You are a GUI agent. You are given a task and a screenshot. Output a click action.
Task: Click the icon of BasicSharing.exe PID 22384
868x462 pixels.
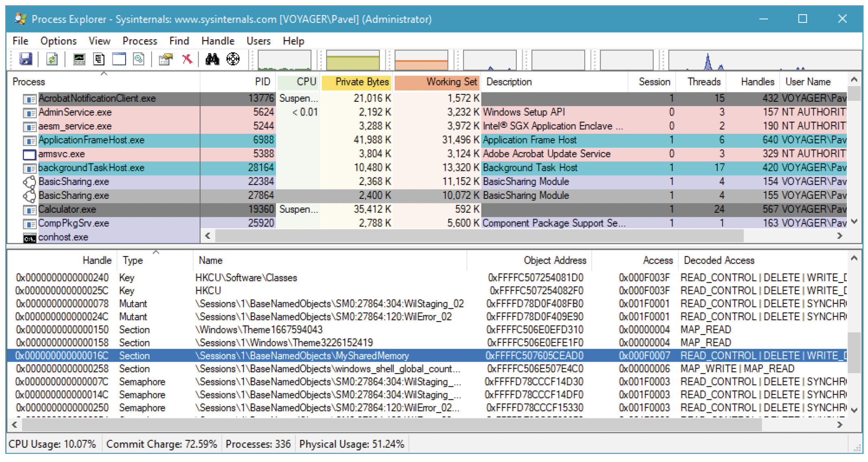click(29, 182)
